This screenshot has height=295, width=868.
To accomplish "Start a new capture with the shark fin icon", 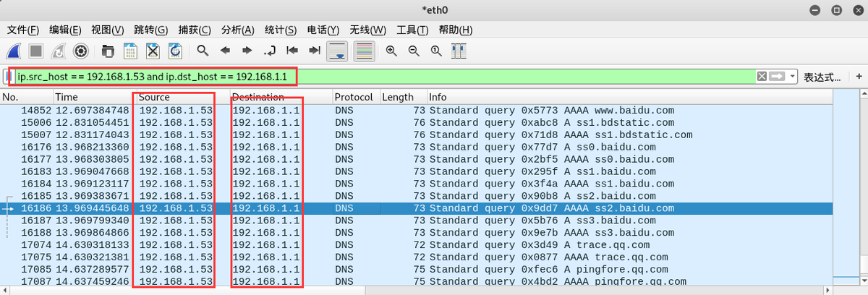I will pyautogui.click(x=14, y=51).
